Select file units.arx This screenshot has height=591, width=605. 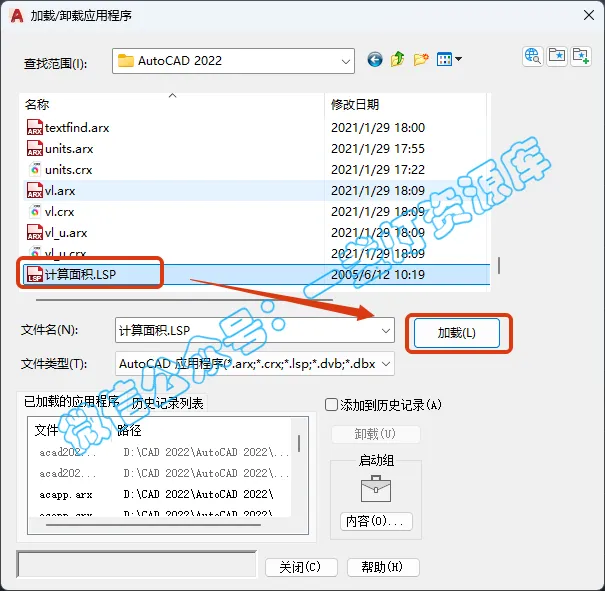(x=69, y=149)
